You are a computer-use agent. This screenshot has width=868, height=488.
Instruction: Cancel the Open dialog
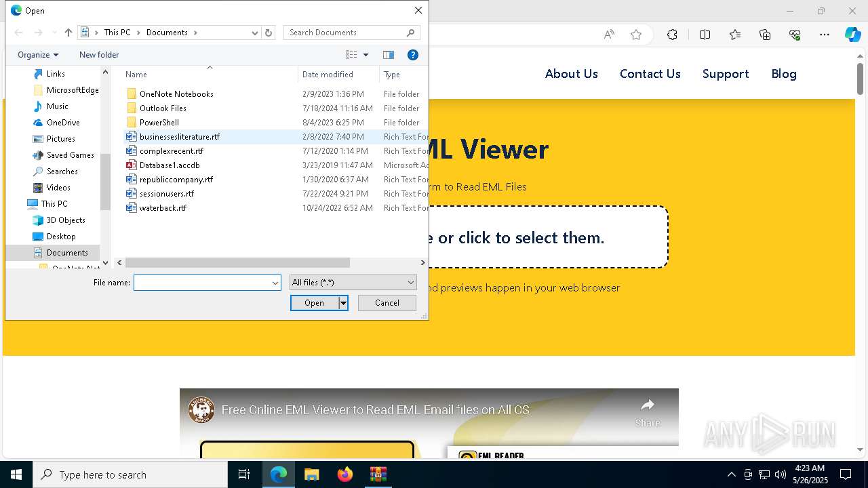coord(387,303)
